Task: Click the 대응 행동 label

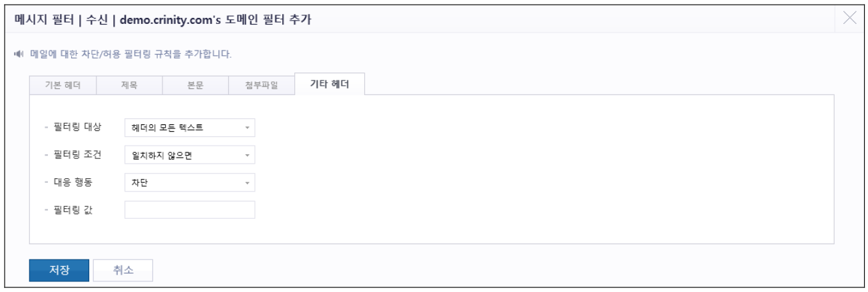Action: 73,182
